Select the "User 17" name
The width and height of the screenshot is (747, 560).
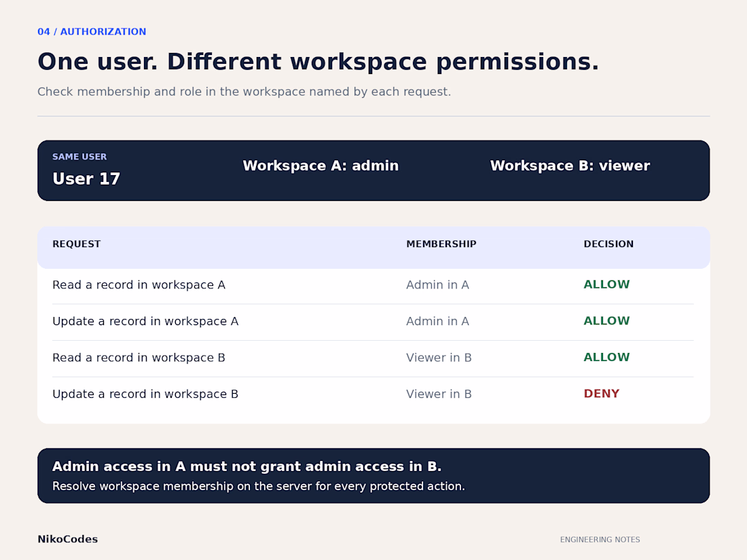point(86,179)
